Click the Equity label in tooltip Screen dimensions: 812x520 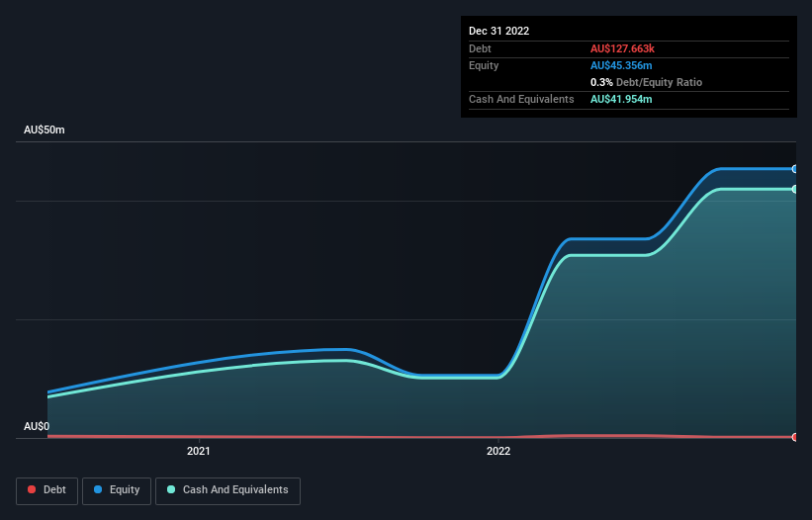tap(484, 65)
